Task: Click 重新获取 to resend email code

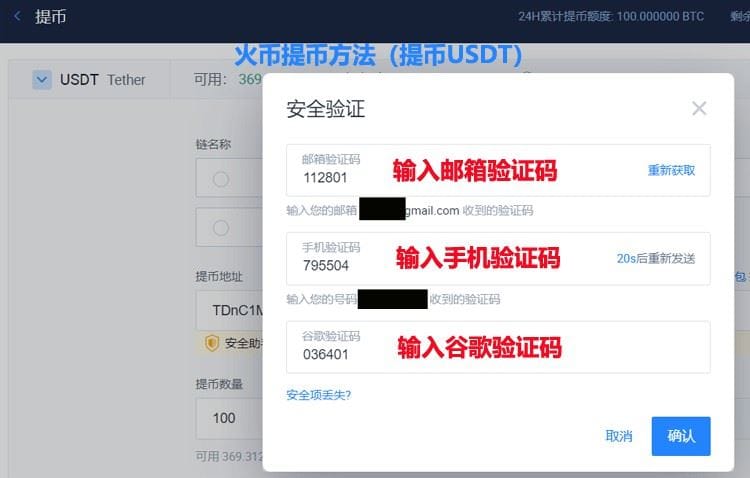Action: (x=671, y=170)
